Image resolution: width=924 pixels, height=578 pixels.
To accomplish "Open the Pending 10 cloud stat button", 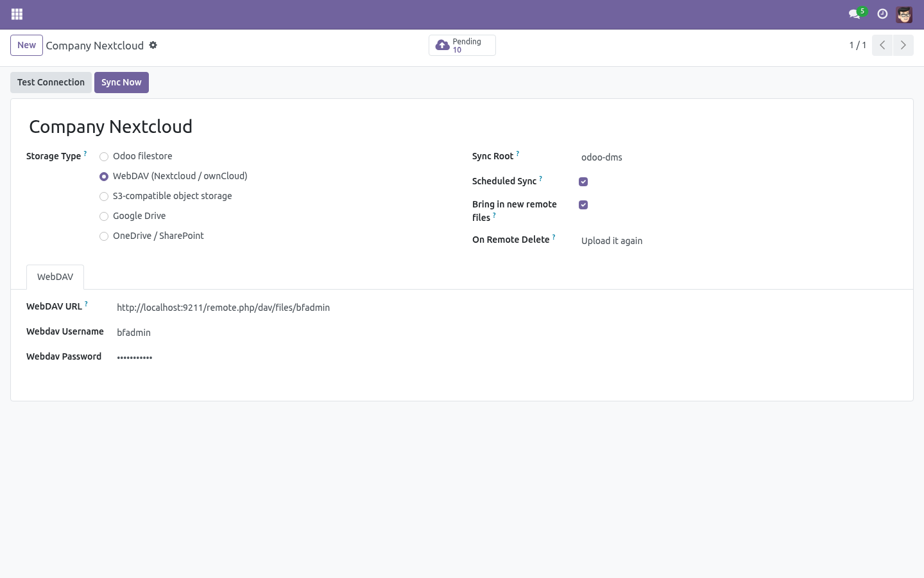I will click(462, 46).
